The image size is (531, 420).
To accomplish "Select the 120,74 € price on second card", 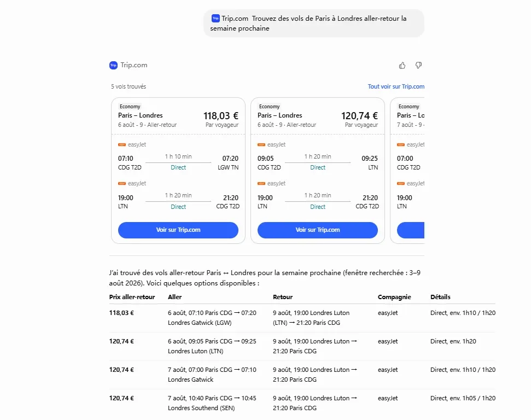I will tap(360, 116).
